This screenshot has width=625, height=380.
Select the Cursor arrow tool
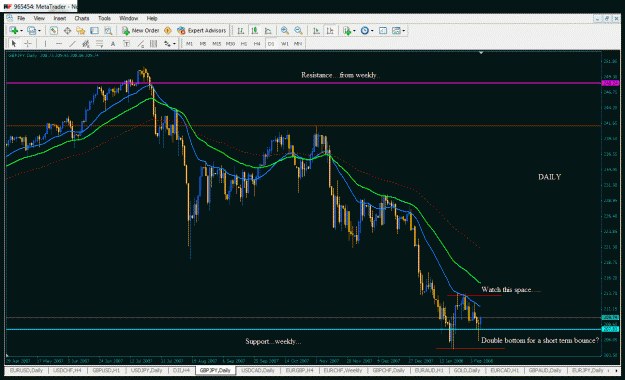(14, 43)
